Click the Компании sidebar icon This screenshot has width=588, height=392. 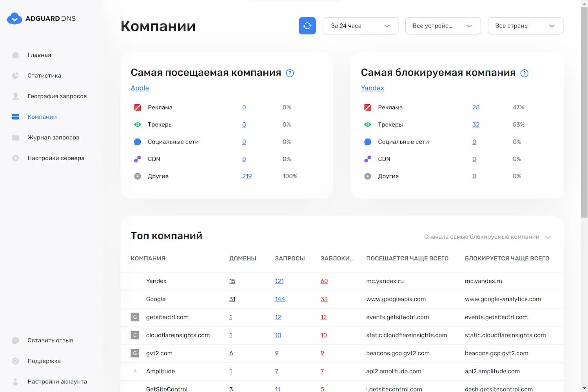[x=15, y=117]
